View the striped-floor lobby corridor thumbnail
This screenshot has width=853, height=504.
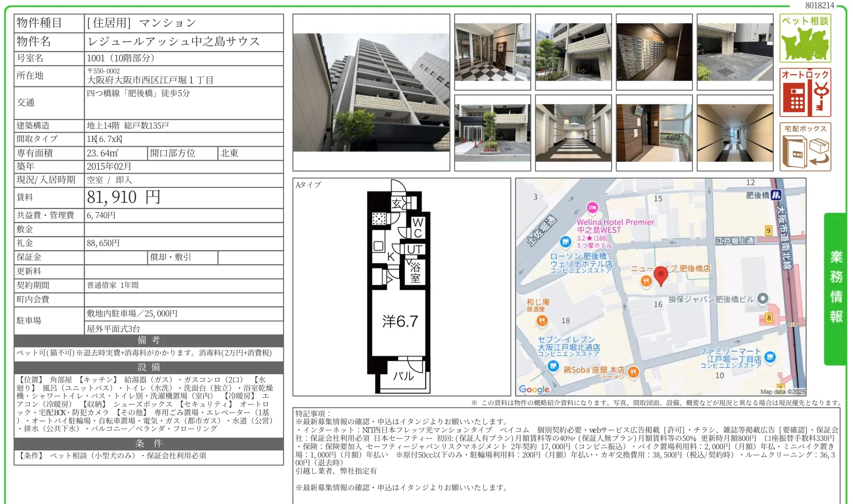[x=573, y=133]
